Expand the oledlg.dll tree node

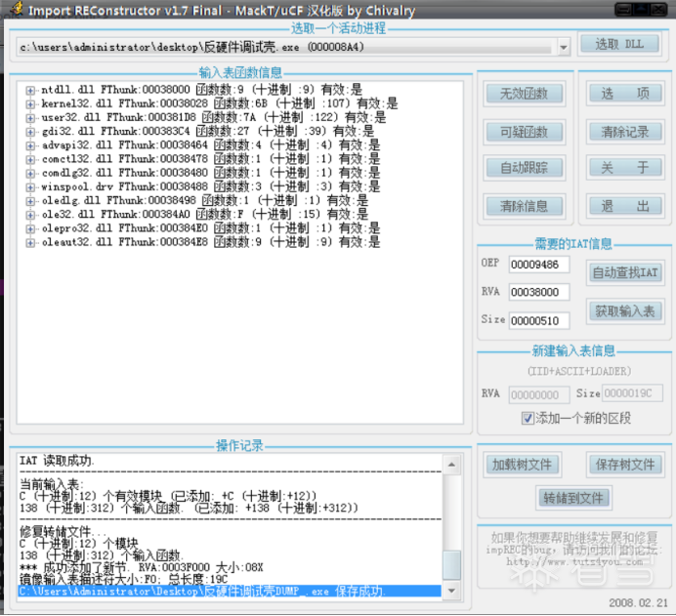coord(30,201)
